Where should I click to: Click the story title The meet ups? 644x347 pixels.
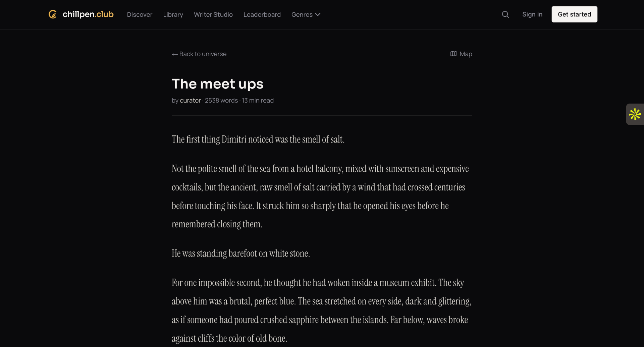point(217,84)
